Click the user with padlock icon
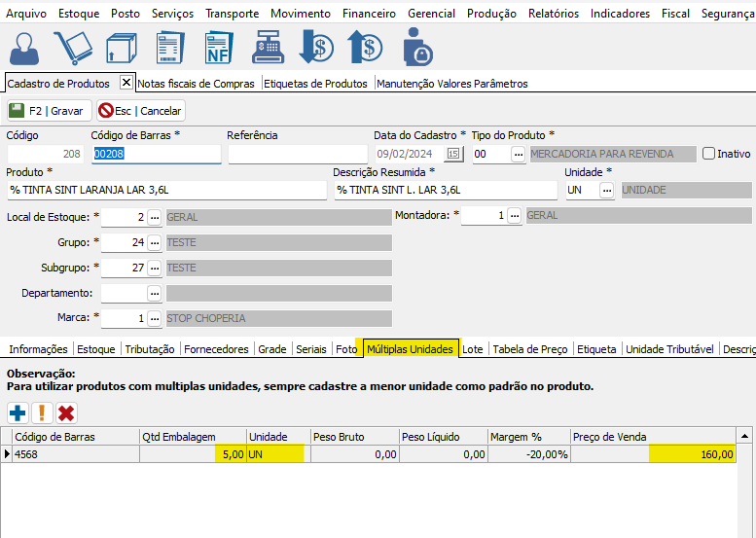This screenshot has height=538, width=756. pyautogui.click(x=417, y=48)
